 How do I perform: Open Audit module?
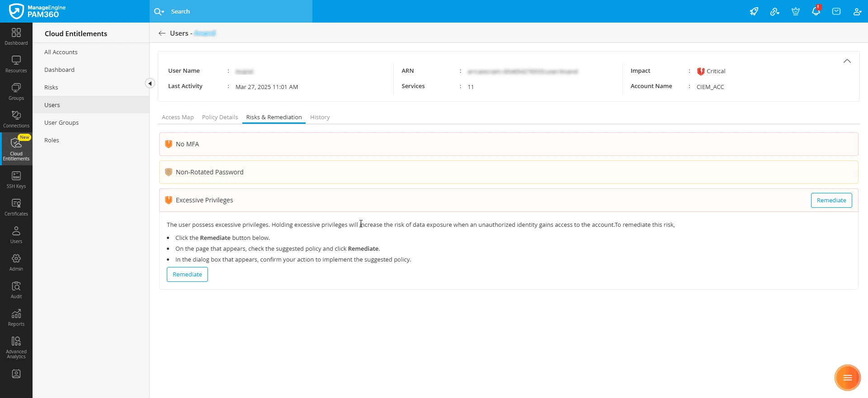pyautogui.click(x=16, y=290)
